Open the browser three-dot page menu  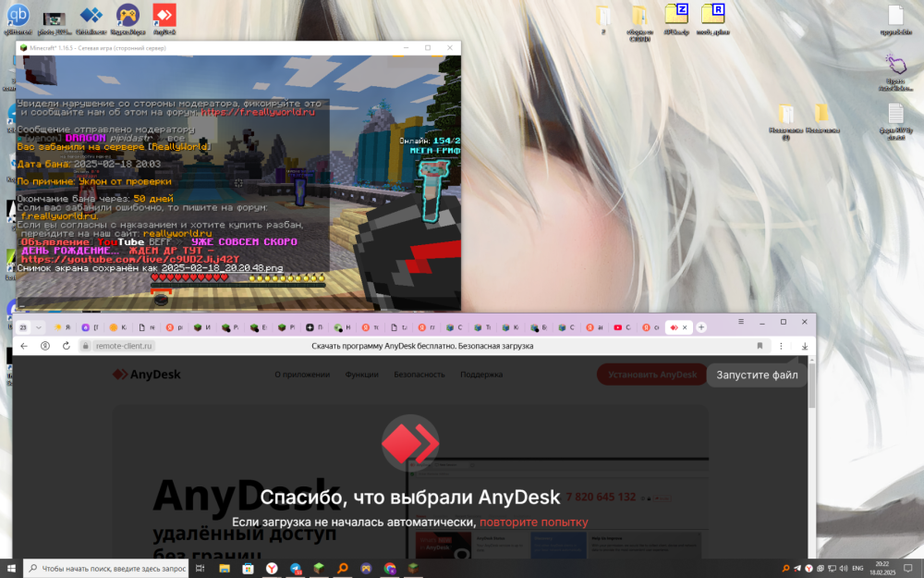[x=781, y=346]
